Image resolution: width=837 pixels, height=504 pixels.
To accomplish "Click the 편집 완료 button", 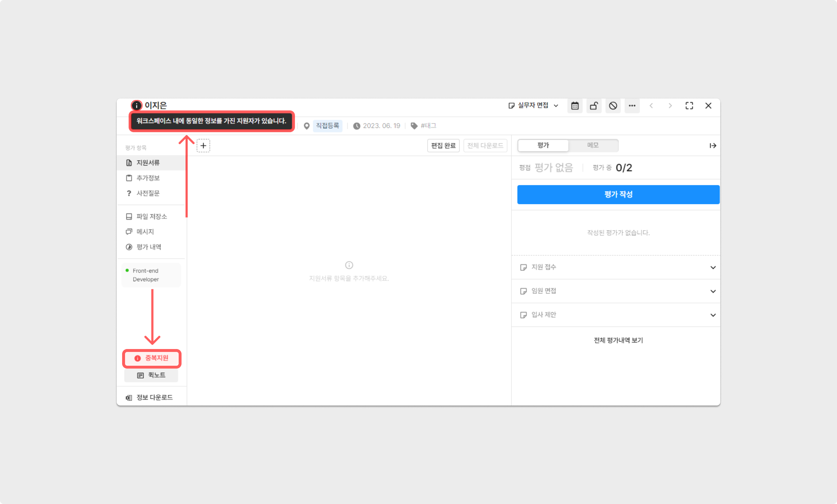I will tap(443, 146).
